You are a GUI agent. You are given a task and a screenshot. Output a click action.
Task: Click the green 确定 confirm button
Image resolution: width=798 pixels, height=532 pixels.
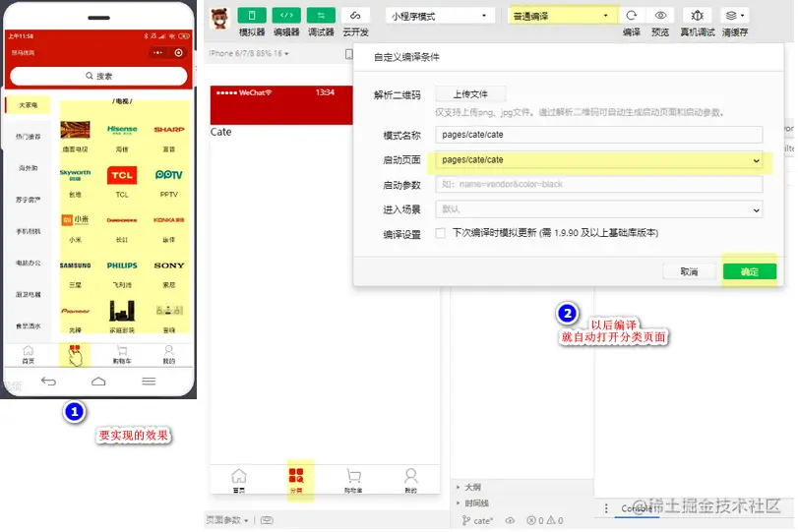[x=750, y=271]
